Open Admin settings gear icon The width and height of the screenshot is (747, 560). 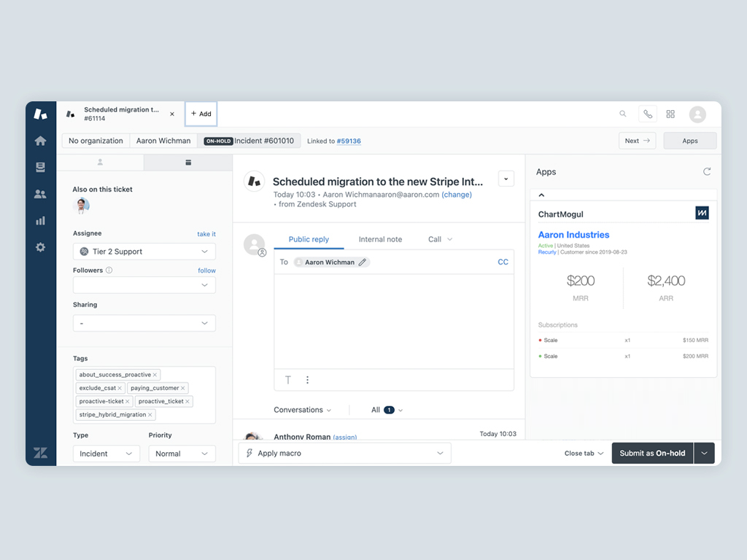tap(40, 247)
